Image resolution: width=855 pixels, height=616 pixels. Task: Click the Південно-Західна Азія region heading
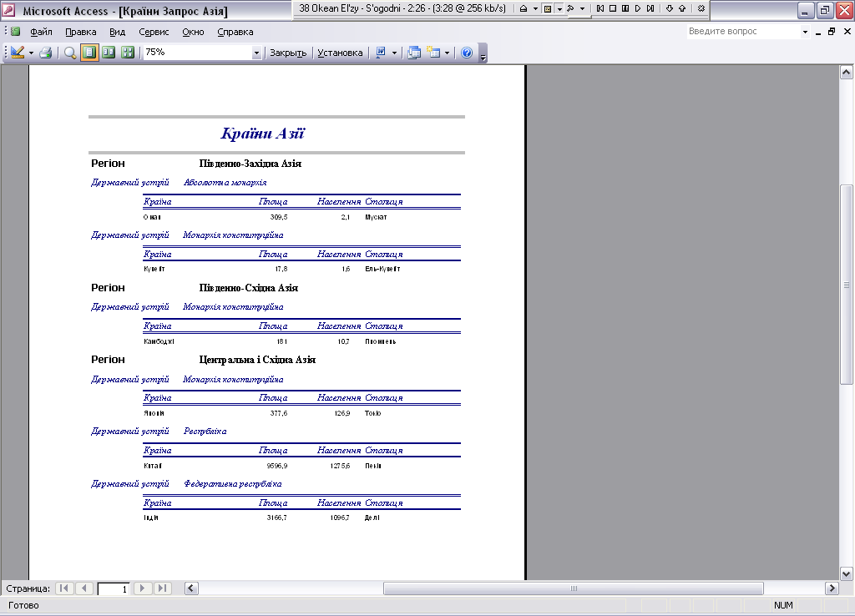pos(250,164)
